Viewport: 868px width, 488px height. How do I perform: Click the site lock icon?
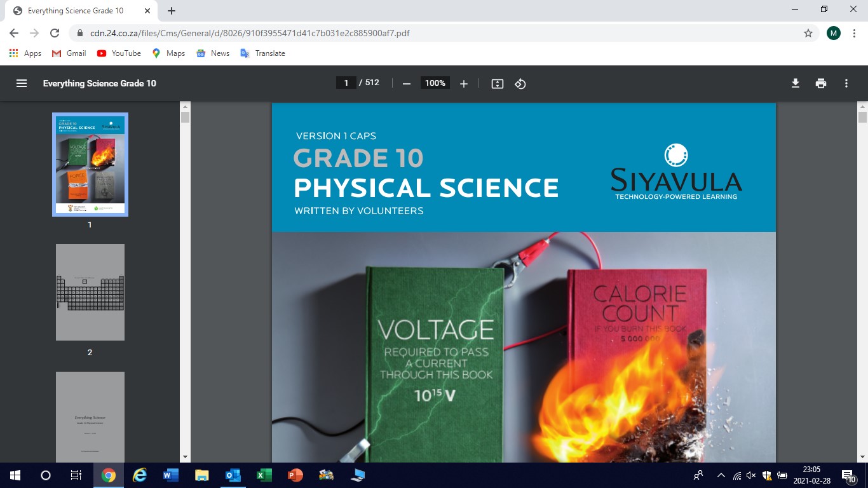(x=80, y=33)
